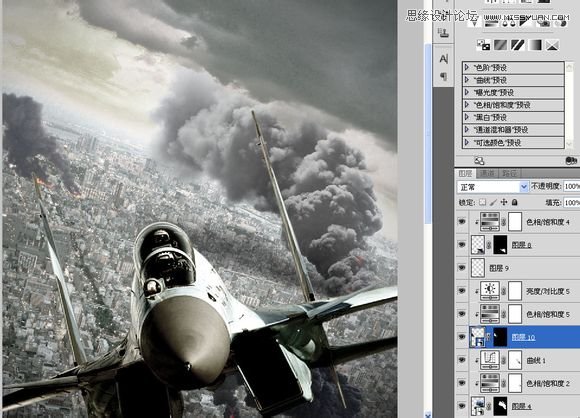
Task: Click the lock position move icon
Action: pyautogui.click(x=504, y=202)
